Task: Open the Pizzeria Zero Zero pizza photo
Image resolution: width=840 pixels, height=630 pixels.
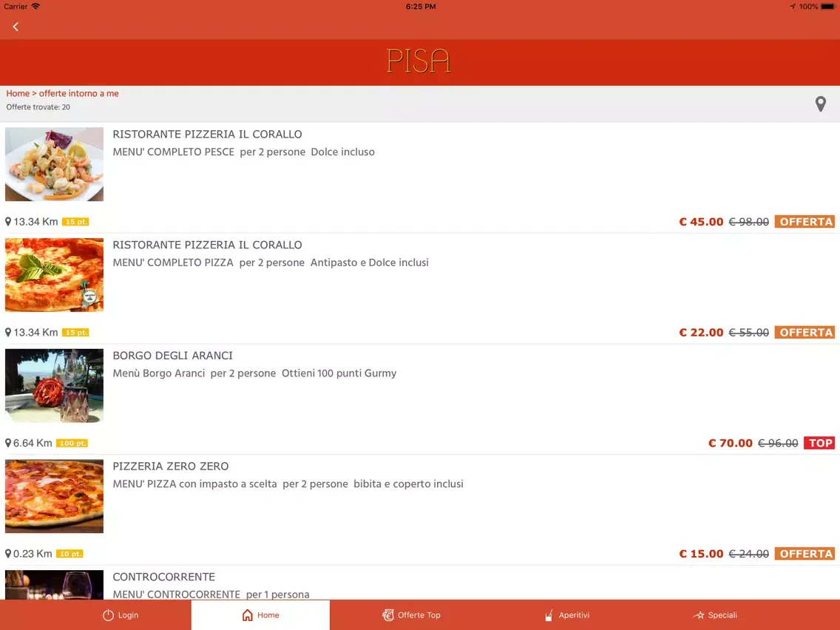Action: pos(54,496)
